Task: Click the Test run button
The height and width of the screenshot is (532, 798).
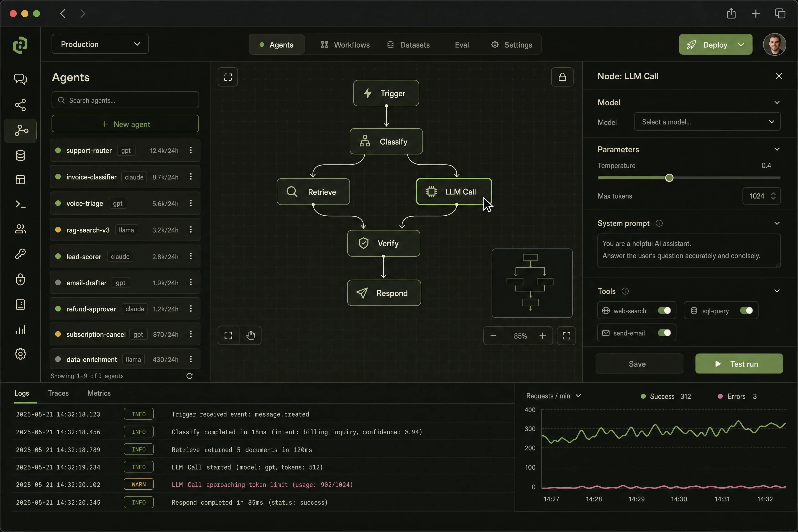Action: 739,364
